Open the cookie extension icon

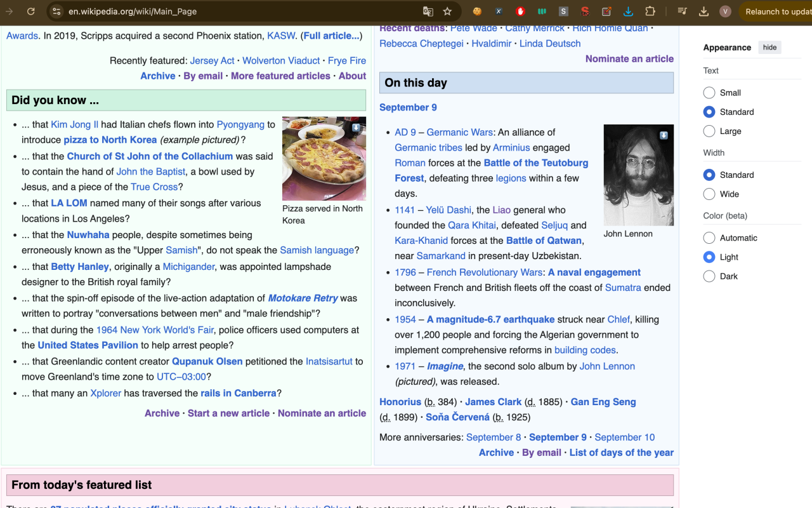(x=477, y=11)
